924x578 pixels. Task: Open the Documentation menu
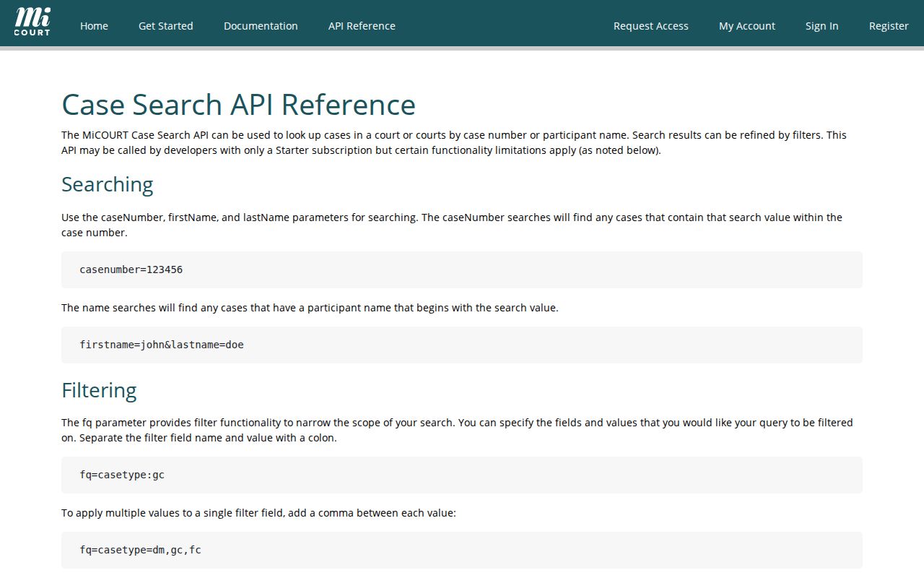coord(261,26)
